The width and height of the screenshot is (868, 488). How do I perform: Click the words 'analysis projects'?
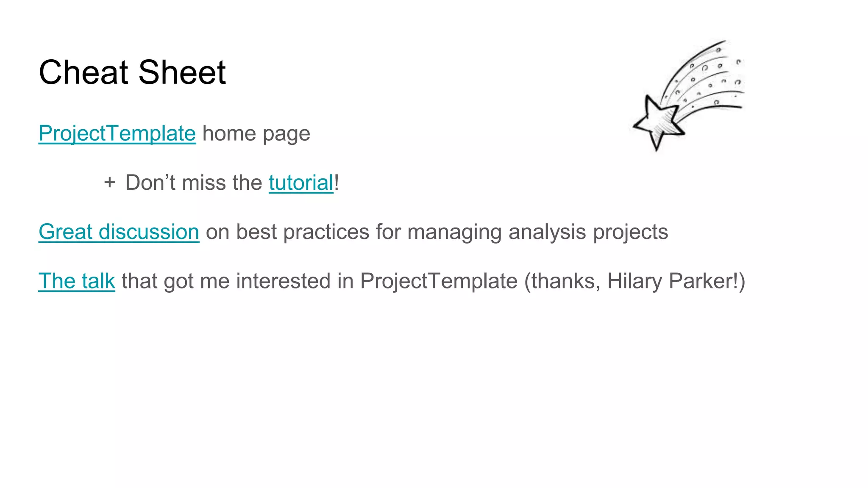coord(588,232)
